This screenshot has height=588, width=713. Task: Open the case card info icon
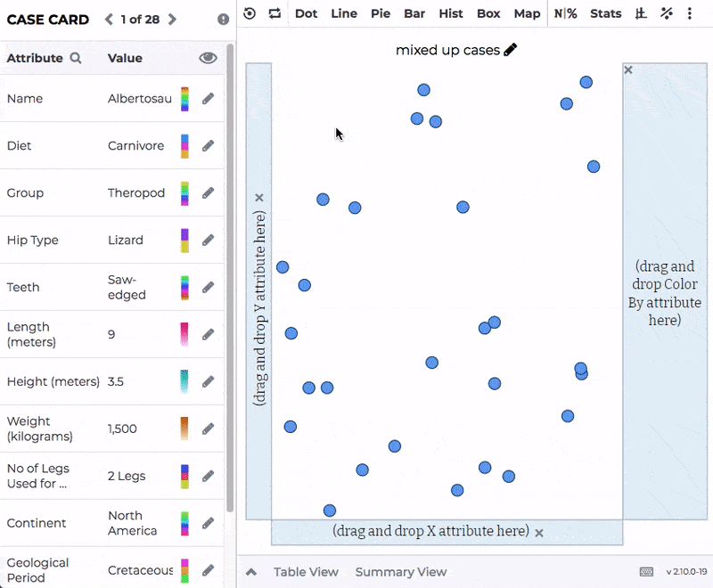coord(223,20)
